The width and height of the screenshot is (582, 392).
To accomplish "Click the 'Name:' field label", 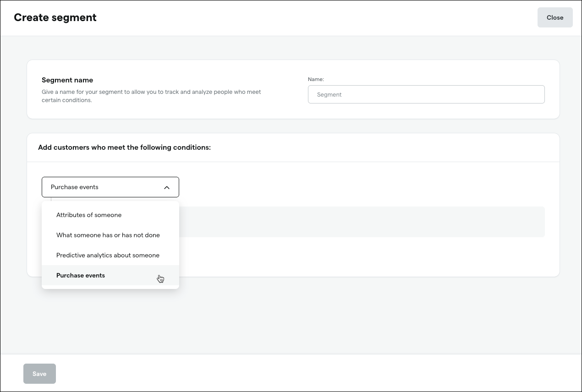I will point(316,79).
